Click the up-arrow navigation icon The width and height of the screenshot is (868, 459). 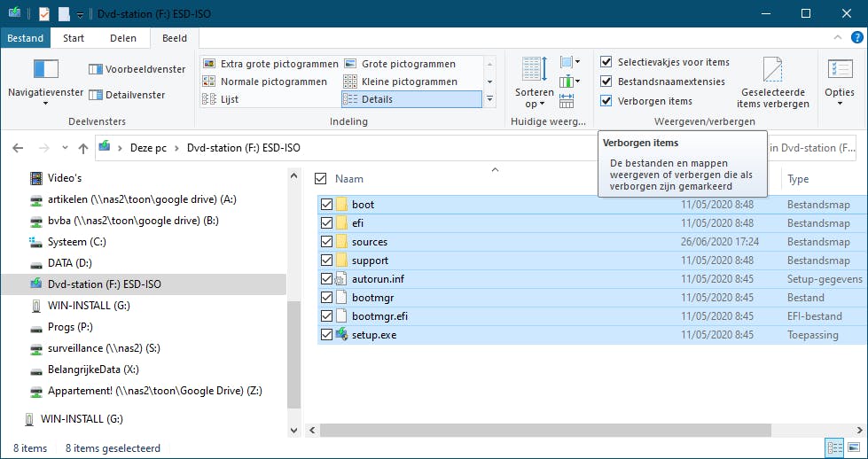pos(82,148)
